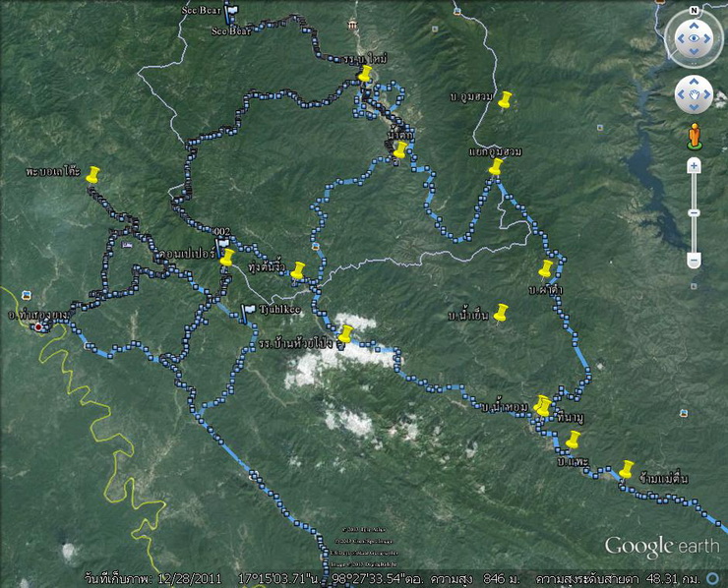Click the 002 flag waypoint icon
Viewport: 728px width, 588px height.
[222, 242]
